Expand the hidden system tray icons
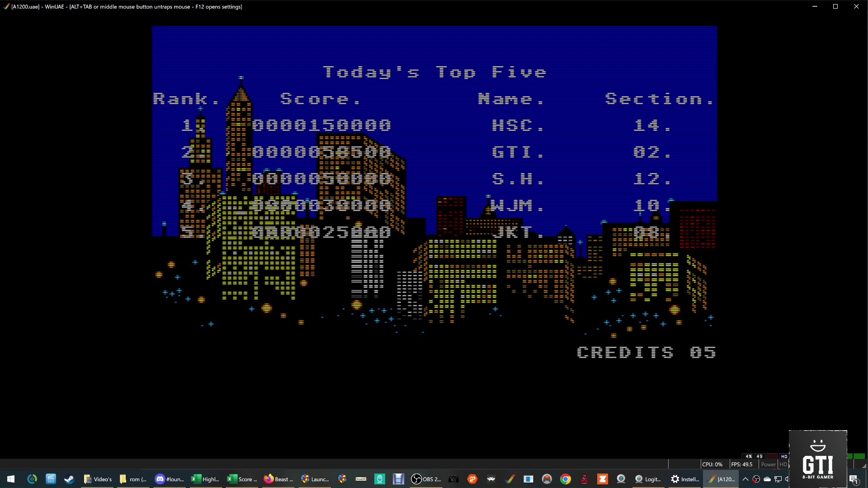Screen dimensions: 868x488 point(745,479)
